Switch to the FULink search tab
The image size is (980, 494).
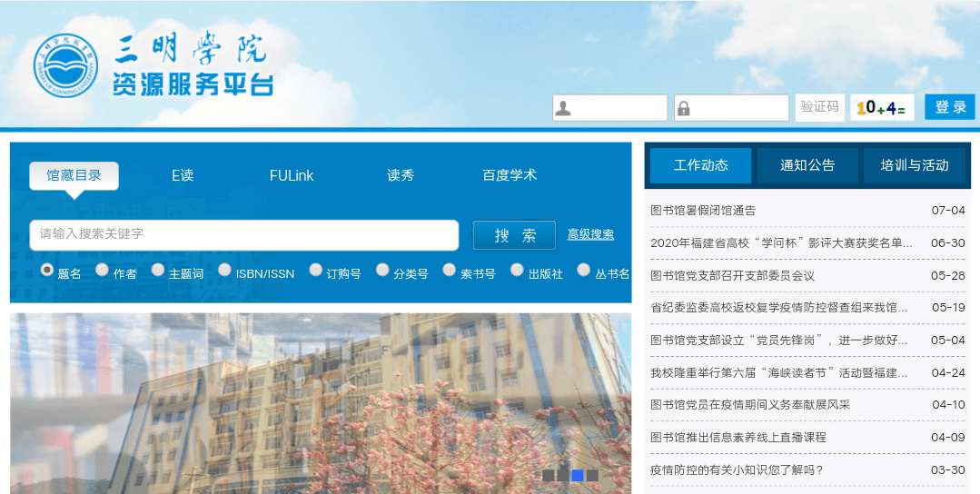(292, 175)
